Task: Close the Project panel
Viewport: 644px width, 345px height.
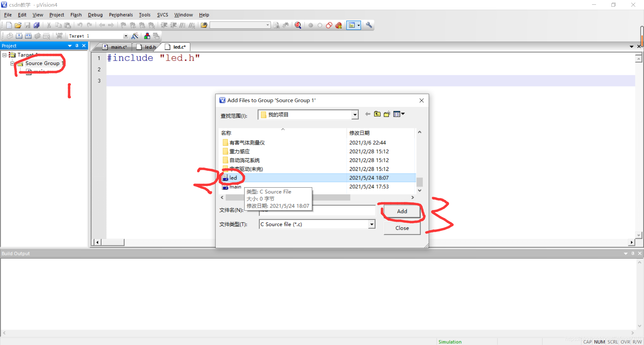Action: click(x=84, y=46)
